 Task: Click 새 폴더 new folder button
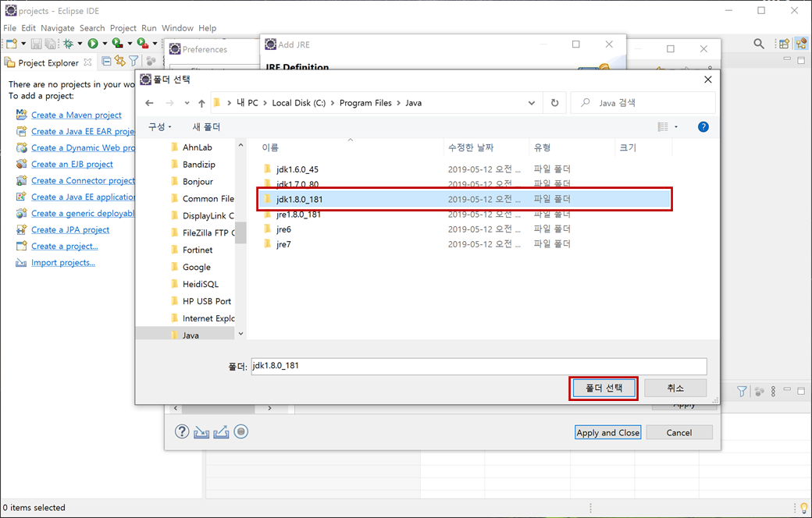click(x=206, y=127)
